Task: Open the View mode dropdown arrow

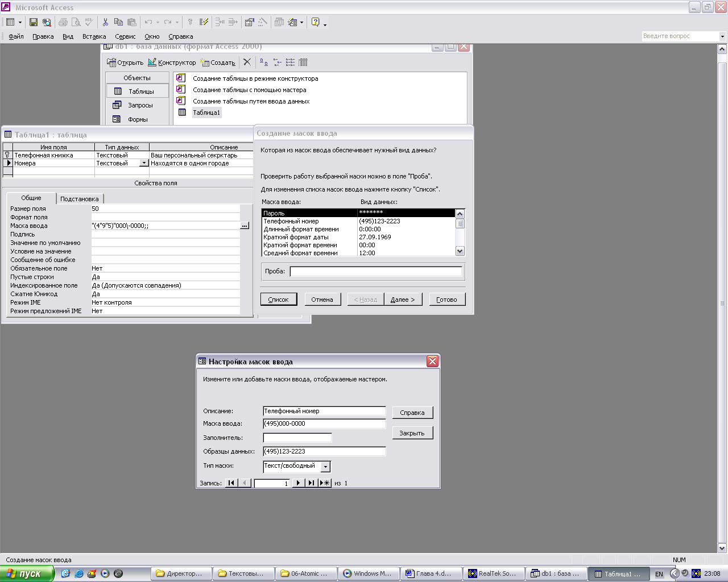Action: 20,22
